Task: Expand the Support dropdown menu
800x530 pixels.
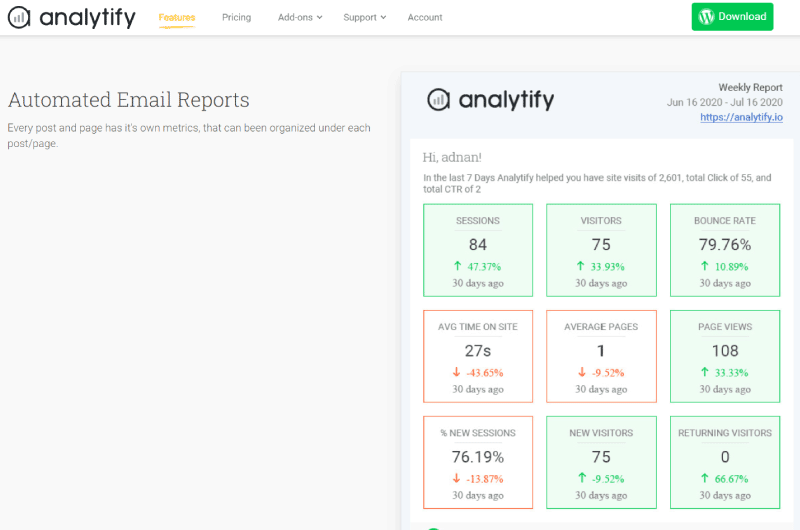Action: (x=364, y=17)
